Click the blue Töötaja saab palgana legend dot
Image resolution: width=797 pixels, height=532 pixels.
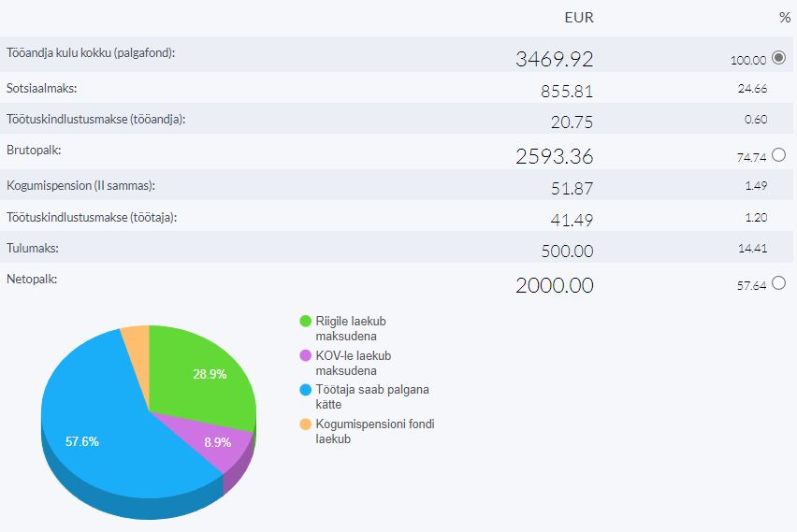(305, 390)
